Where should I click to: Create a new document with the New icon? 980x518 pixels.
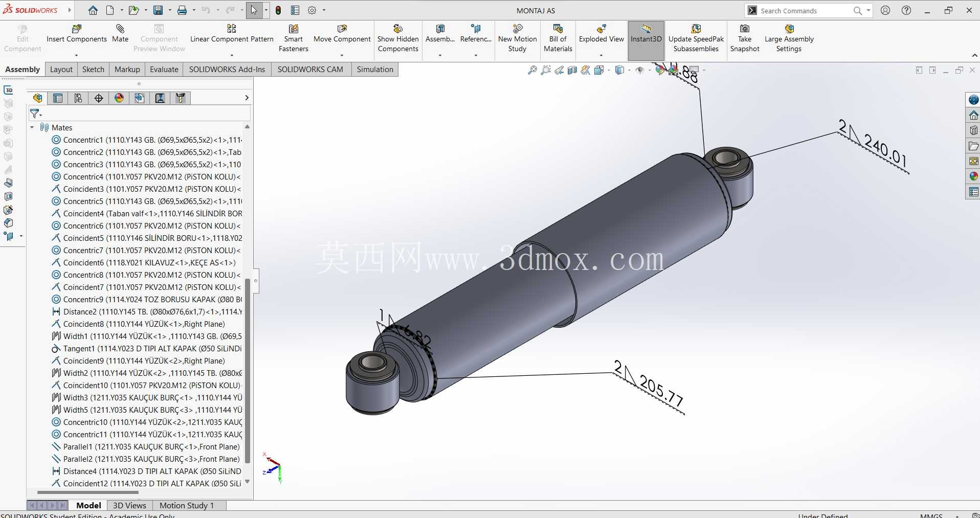(110, 10)
